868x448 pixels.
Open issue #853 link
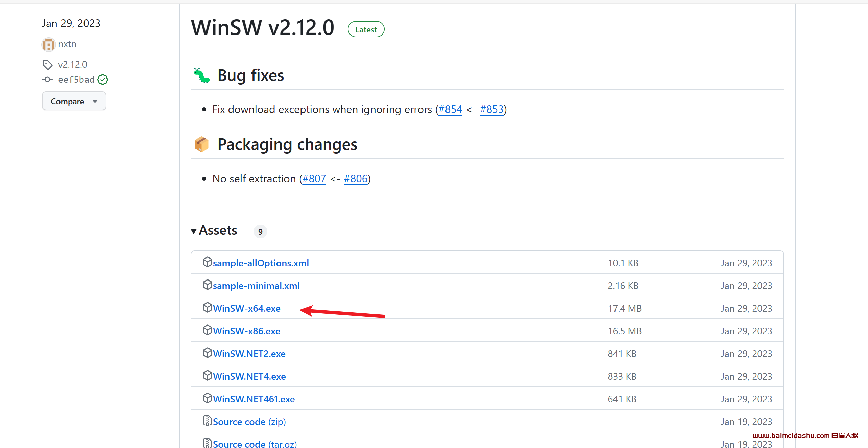[492, 109]
